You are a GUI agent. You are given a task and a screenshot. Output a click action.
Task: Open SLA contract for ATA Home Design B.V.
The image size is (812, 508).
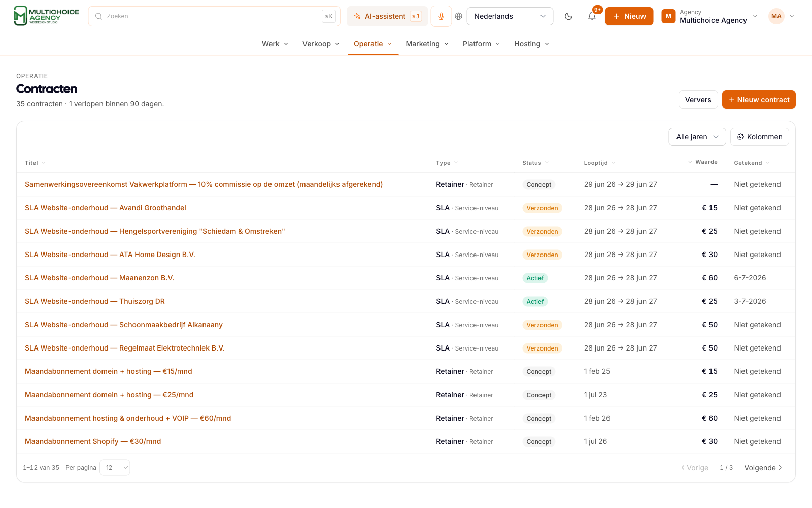[x=110, y=255]
